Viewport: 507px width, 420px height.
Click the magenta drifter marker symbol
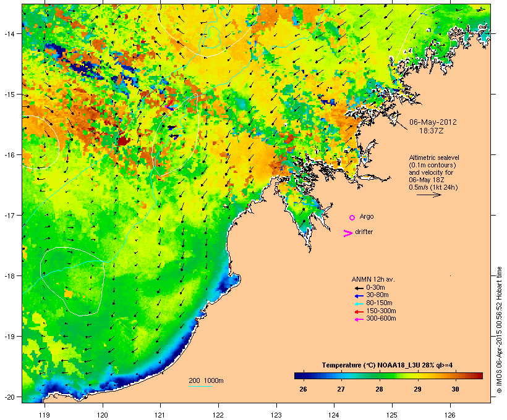[348, 233]
